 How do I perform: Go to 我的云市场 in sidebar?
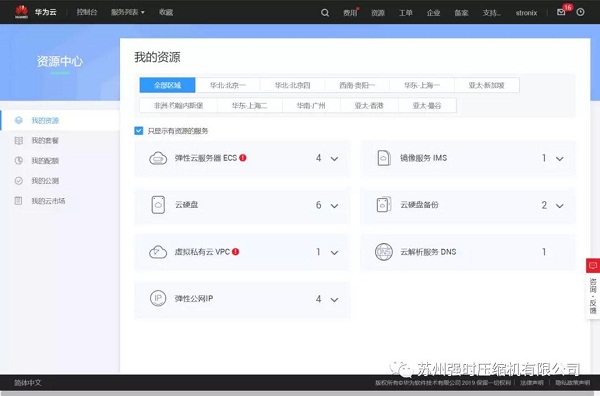tap(48, 200)
